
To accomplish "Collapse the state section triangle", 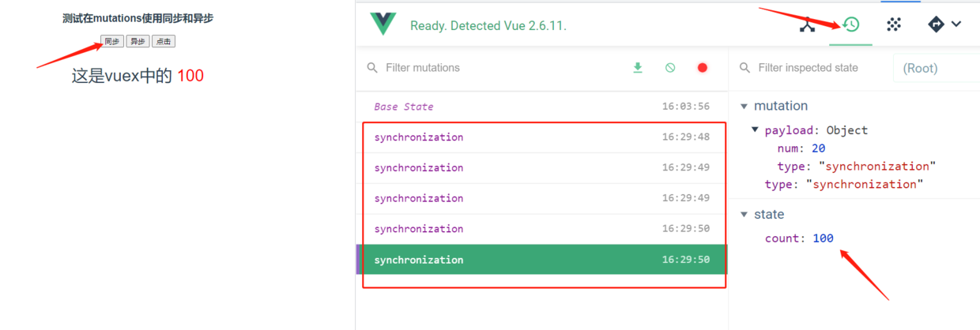I will 743,214.
